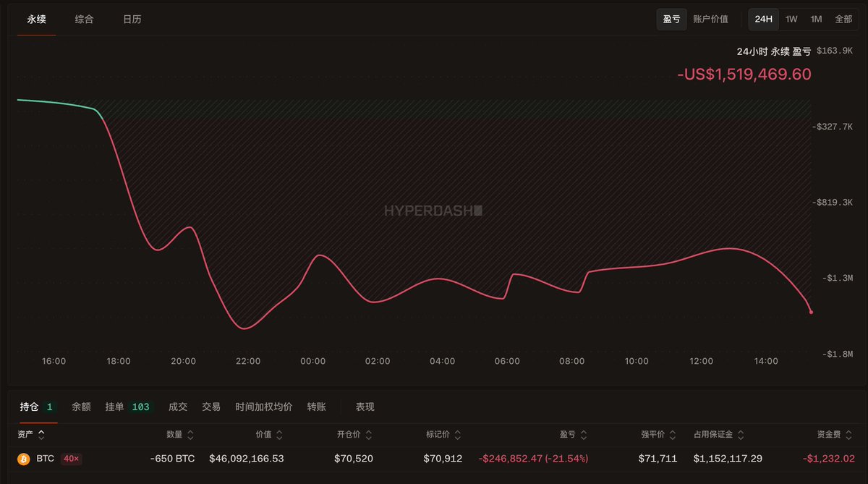
Task: Sort table by 占用保证金 column
Action: pos(718,435)
